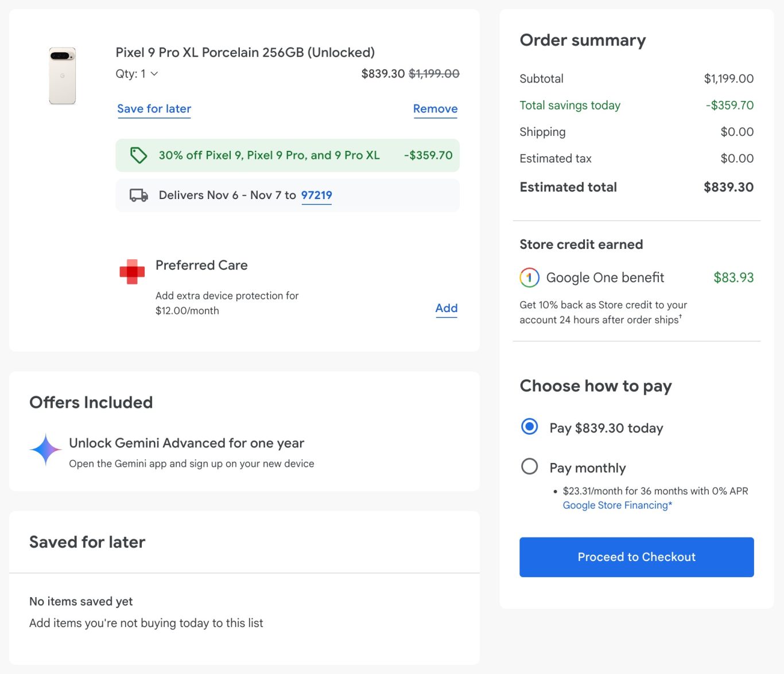This screenshot has height=674, width=784.
Task: Click the Google One benefit $83.93 amount
Action: pos(733,278)
